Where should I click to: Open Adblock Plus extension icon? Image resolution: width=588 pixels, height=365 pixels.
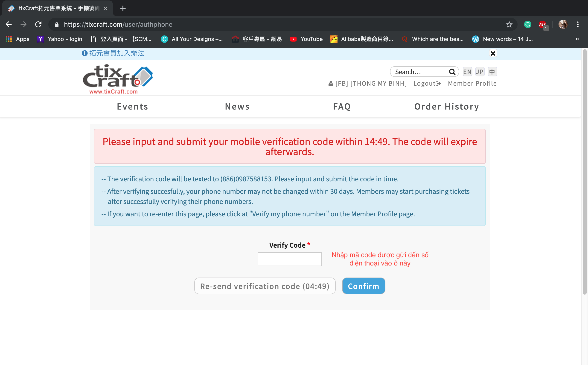[542, 24]
